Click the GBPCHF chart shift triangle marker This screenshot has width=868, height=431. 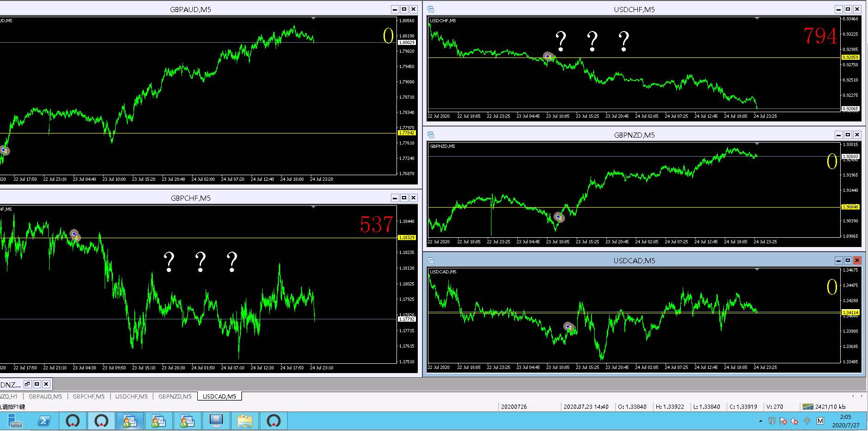[314, 207]
